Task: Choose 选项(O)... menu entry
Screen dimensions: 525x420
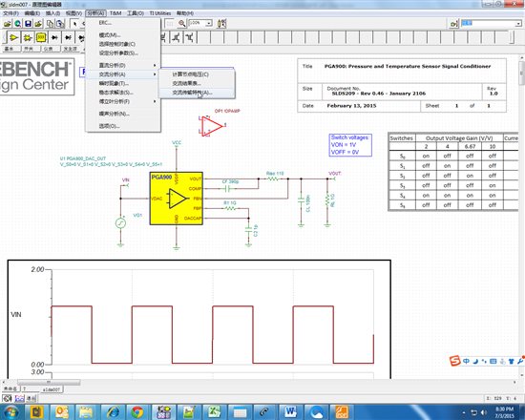Action: (x=123, y=126)
